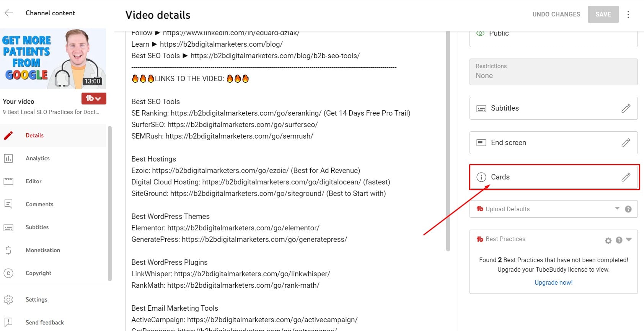This screenshot has height=331, width=644.
Task: Click the UNDO CHANGES button
Action: click(x=556, y=15)
